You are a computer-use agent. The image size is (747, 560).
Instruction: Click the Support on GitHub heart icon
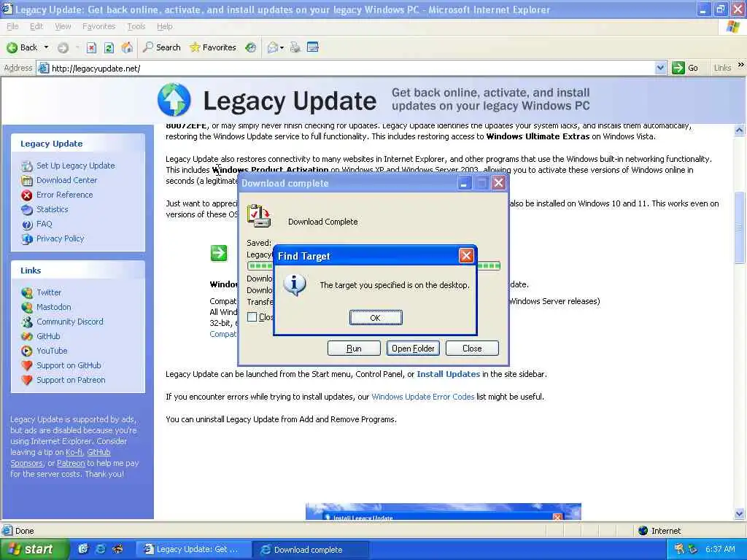(x=27, y=366)
